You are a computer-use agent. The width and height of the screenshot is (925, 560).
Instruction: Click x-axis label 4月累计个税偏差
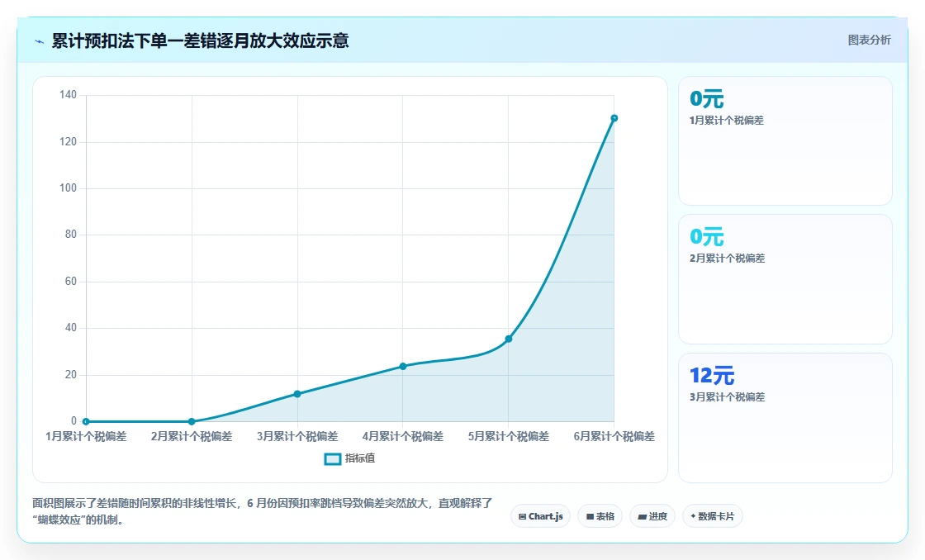(x=403, y=436)
